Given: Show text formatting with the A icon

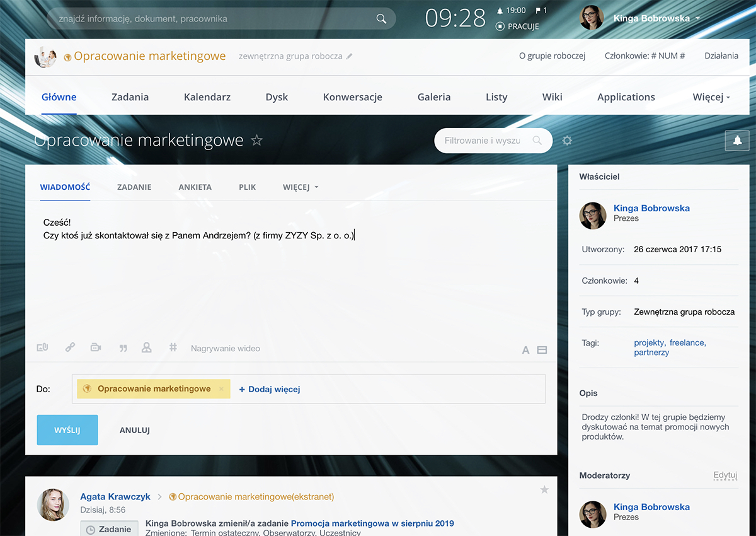Looking at the screenshot, I should 525,350.
